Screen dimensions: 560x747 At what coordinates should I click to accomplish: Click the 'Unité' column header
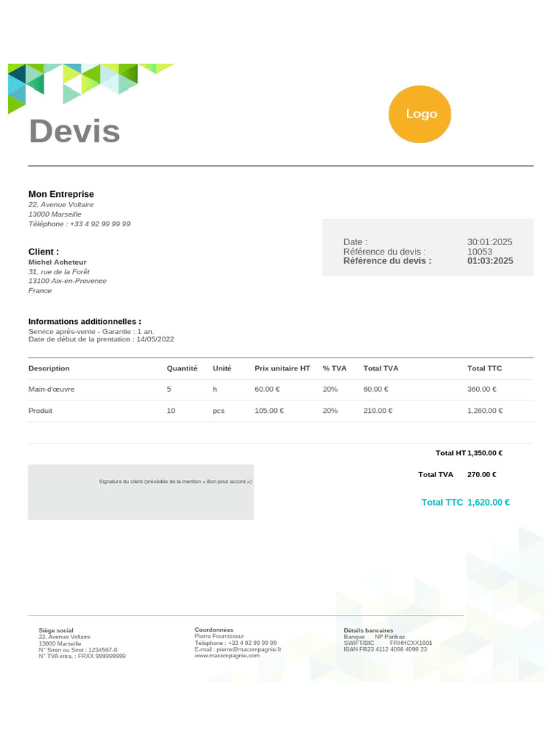coord(222,368)
